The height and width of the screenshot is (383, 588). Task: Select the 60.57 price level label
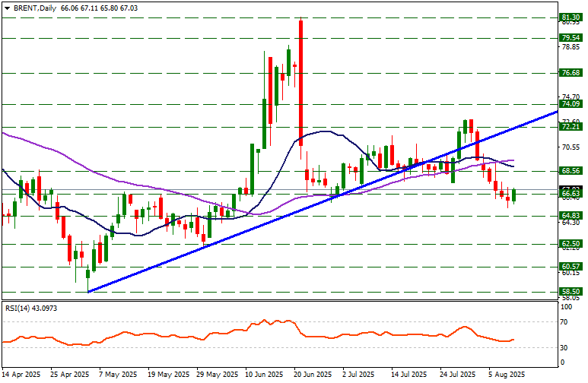pos(571,267)
